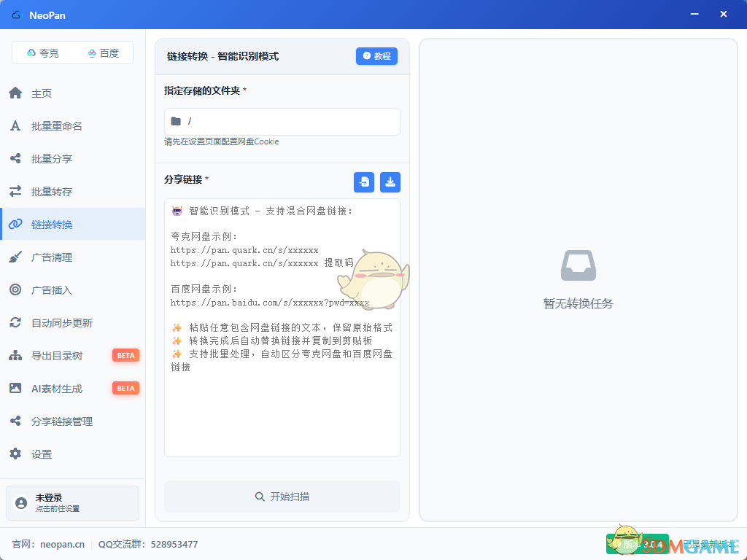The height and width of the screenshot is (560, 747).
Task: Open 设置 settings page
Action: (42, 454)
